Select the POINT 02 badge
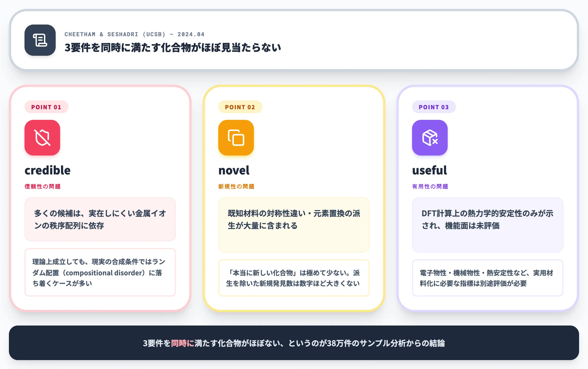 click(x=240, y=107)
